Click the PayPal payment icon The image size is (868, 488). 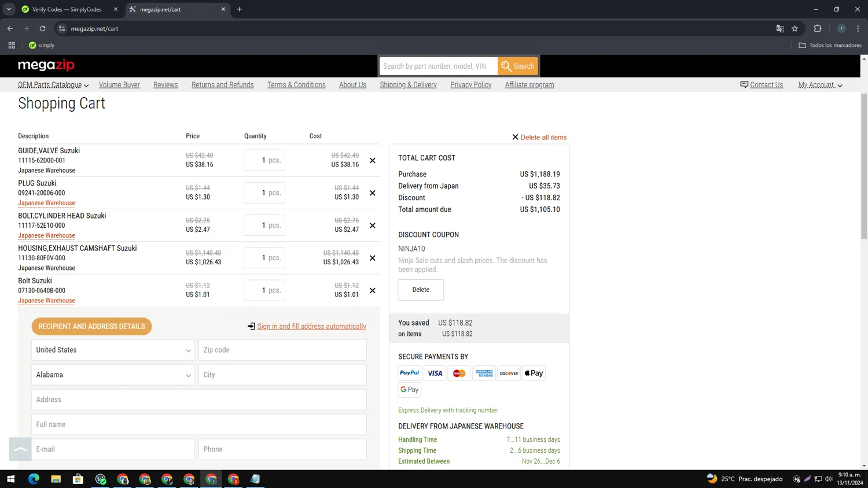[x=410, y=373]
